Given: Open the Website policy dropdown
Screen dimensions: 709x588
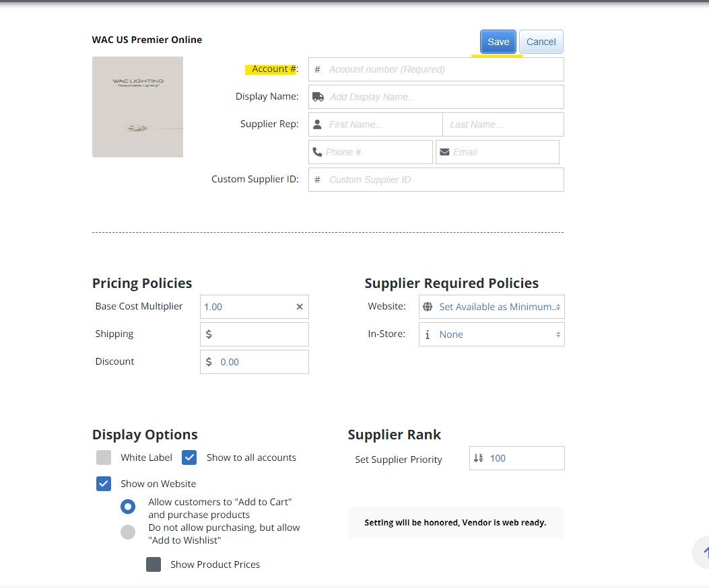Looking at the screenshot, I should pos(492,307).
